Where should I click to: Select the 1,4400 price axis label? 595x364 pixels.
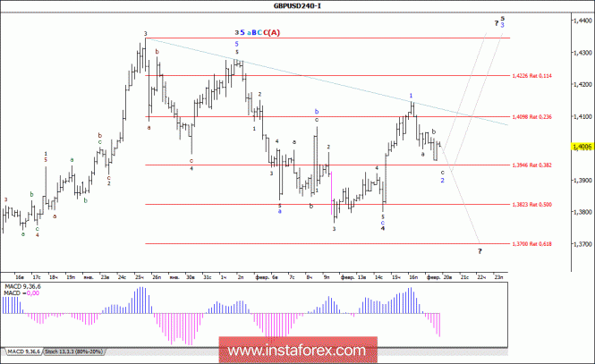click(x=583, y=21)
